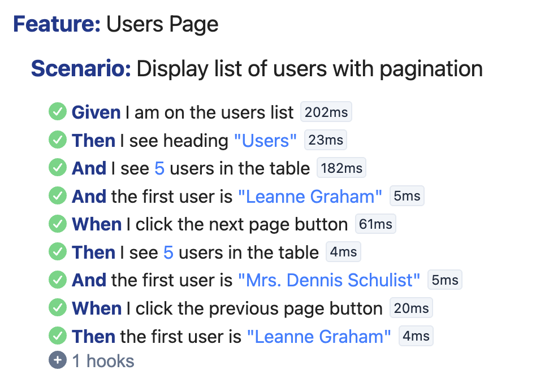536x392 pixels.
Task: Click check icon beside 'Mrs. Dennis Schulist' step
Action: coord(58,280)
